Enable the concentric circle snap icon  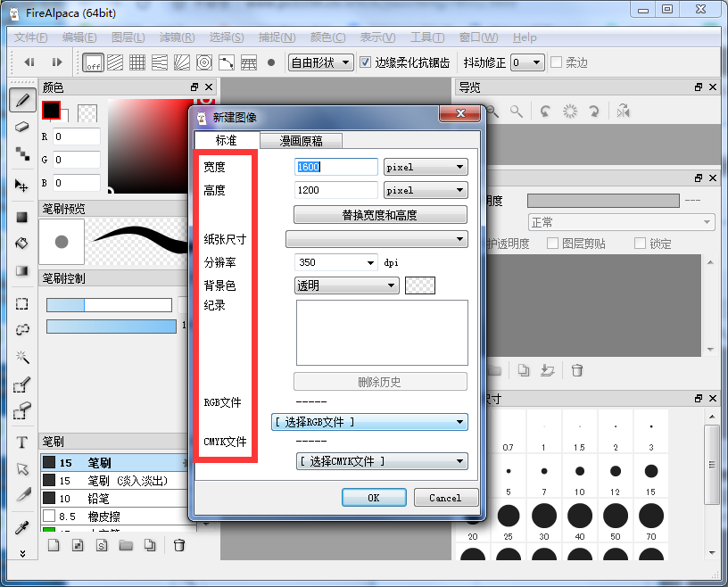pos(204,62)
